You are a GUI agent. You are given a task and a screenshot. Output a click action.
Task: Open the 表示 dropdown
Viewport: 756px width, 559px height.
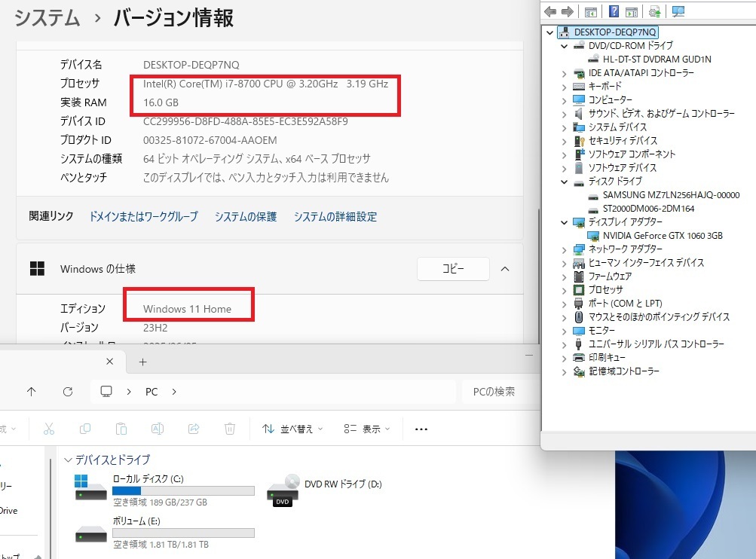367,429
